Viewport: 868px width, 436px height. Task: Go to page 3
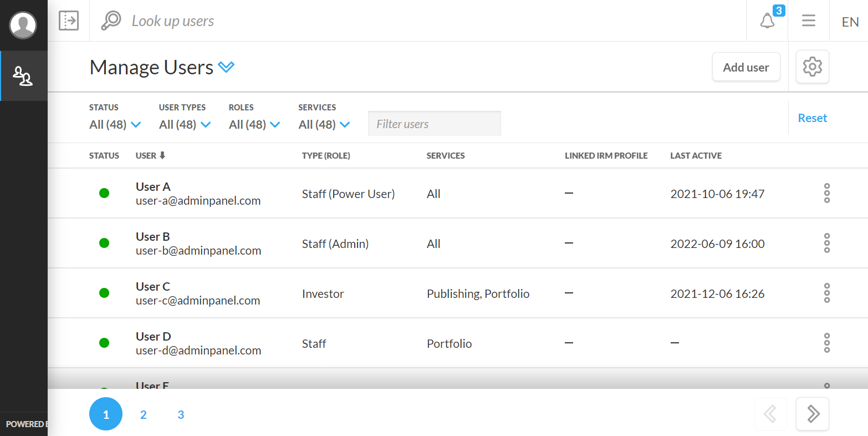(181, 414)
